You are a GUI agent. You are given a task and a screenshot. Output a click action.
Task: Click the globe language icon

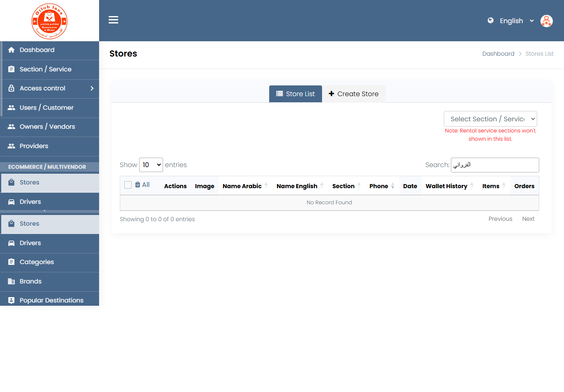(x=491, y=21)
